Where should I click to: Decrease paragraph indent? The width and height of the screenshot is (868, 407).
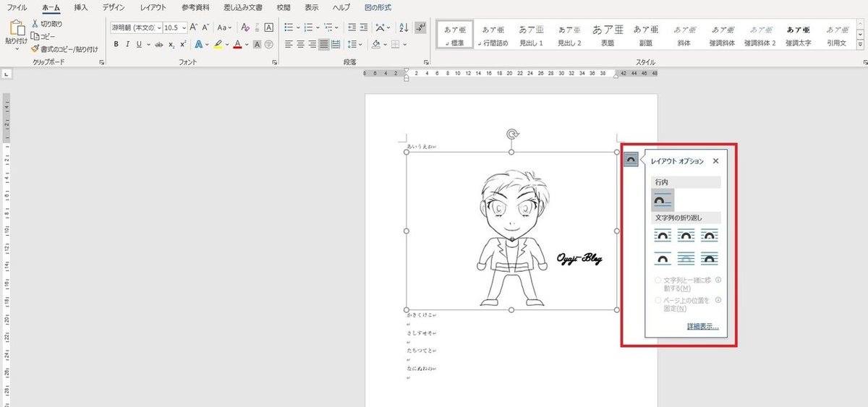(352, 27)
